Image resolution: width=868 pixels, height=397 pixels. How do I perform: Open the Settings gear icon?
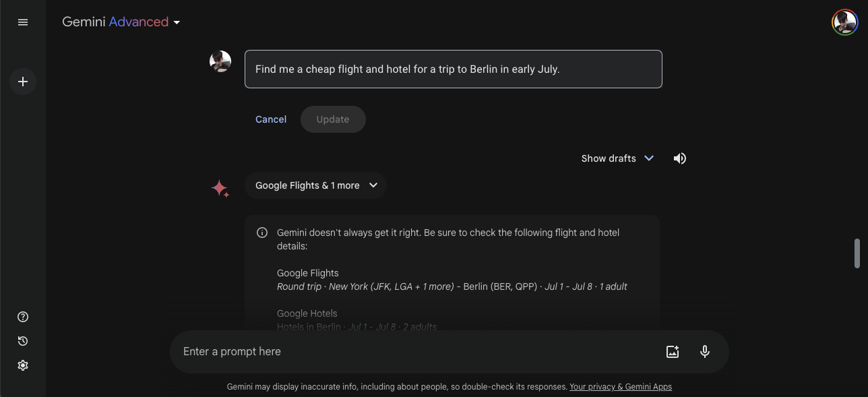(x=23, y=365)
